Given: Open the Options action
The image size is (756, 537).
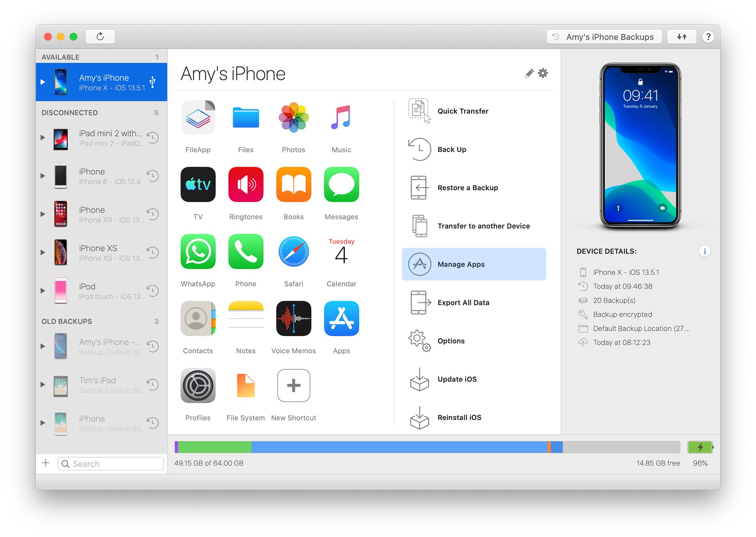Looking at the screenshot, I should point(474,341).
